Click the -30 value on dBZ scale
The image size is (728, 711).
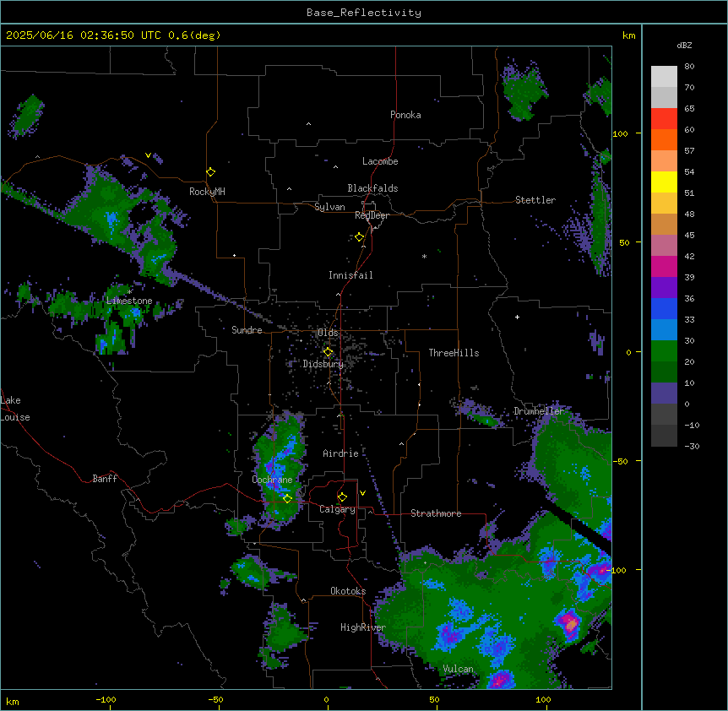[x=692, y=446]
